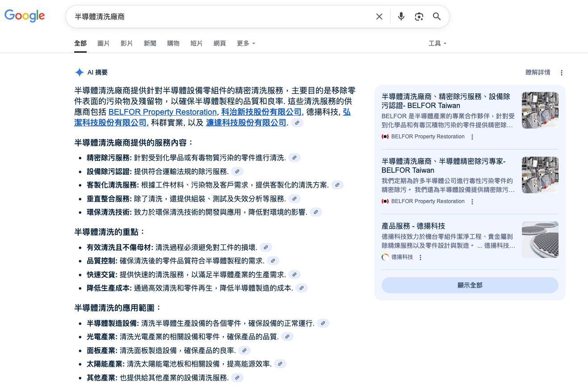Open source link icon for 半導體製造設備
The height and width of the screenshot is (391, 588).
(323, 323)
